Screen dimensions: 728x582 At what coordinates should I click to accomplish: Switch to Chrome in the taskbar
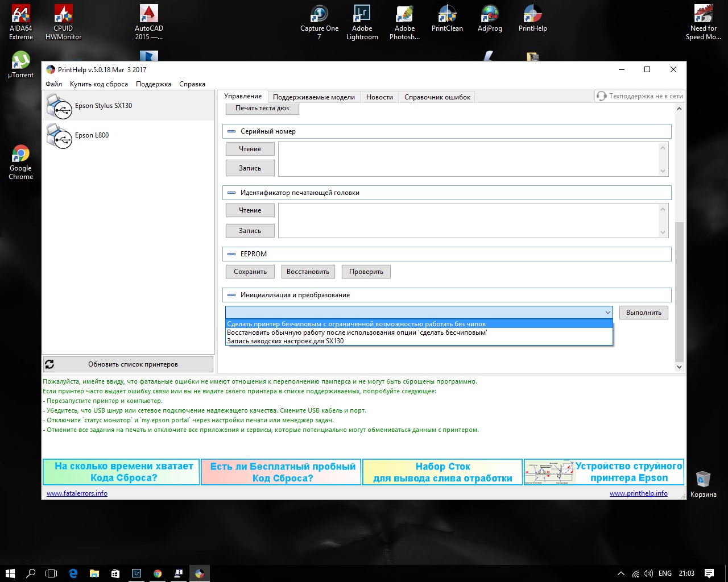158,573
